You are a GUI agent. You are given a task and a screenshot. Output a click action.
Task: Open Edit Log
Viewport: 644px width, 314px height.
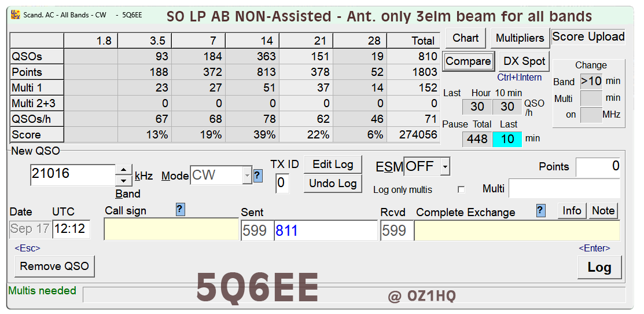[334, 164]
